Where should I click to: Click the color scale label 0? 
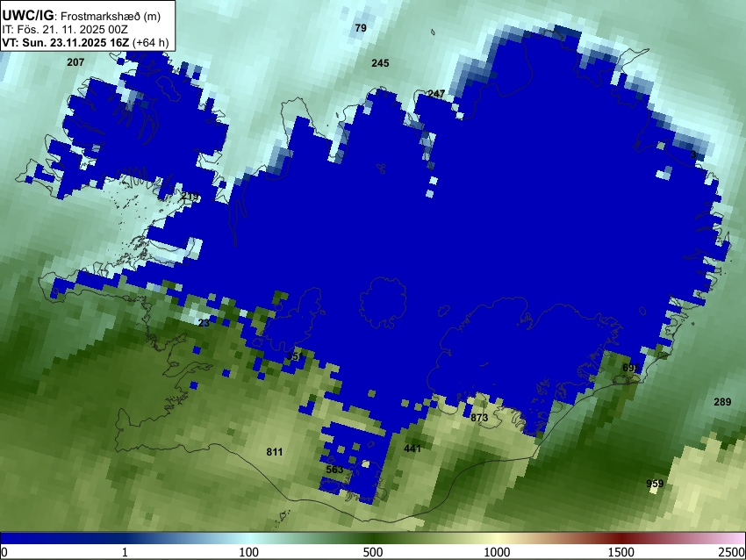click(4, 552)
